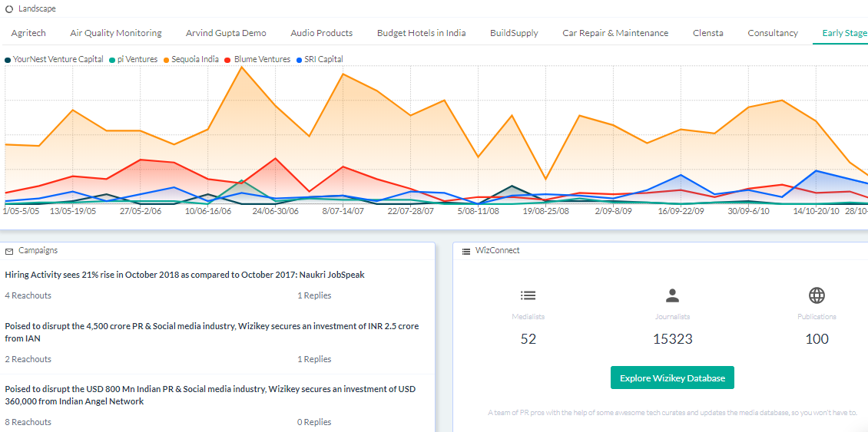868x432 pixels.
Task: Open the Agritech tab
Action: click(x=28, y=33)
